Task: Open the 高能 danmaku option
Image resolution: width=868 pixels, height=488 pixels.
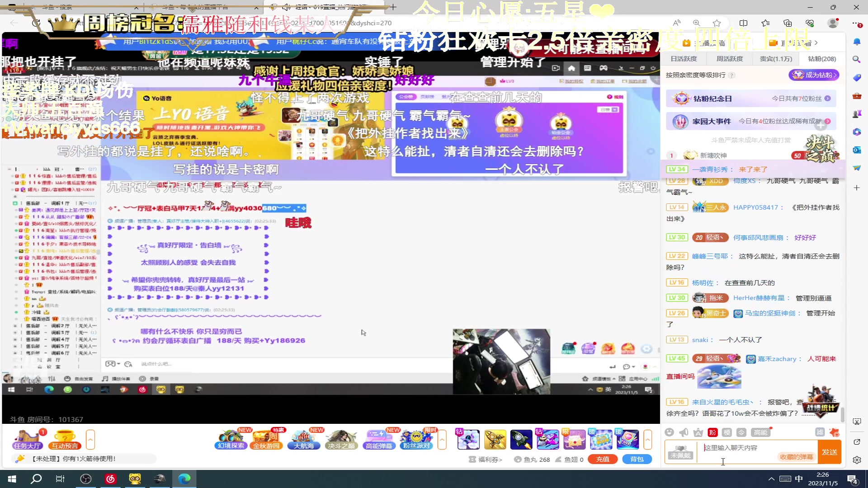Action: [761, 432]
